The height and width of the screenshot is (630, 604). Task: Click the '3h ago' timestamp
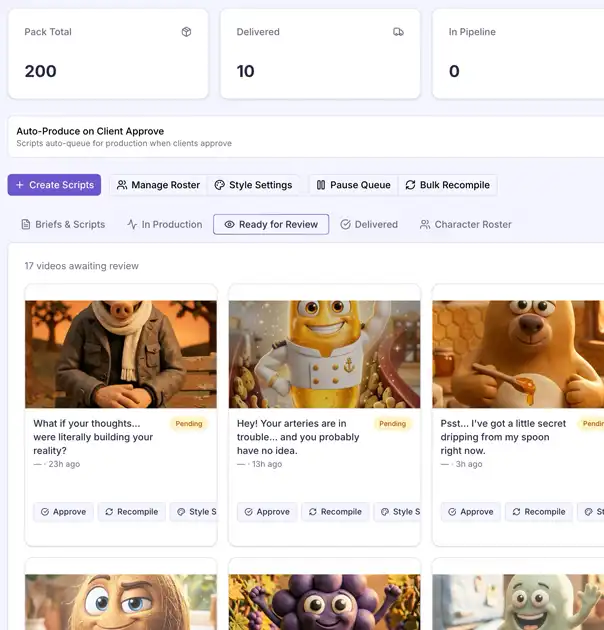click(469, 464)
